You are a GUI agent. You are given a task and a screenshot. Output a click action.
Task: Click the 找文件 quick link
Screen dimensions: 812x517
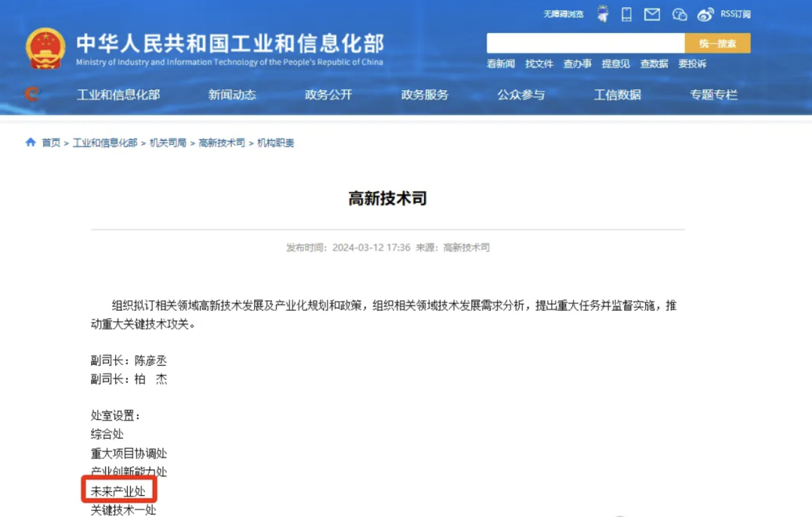point(539,64)
